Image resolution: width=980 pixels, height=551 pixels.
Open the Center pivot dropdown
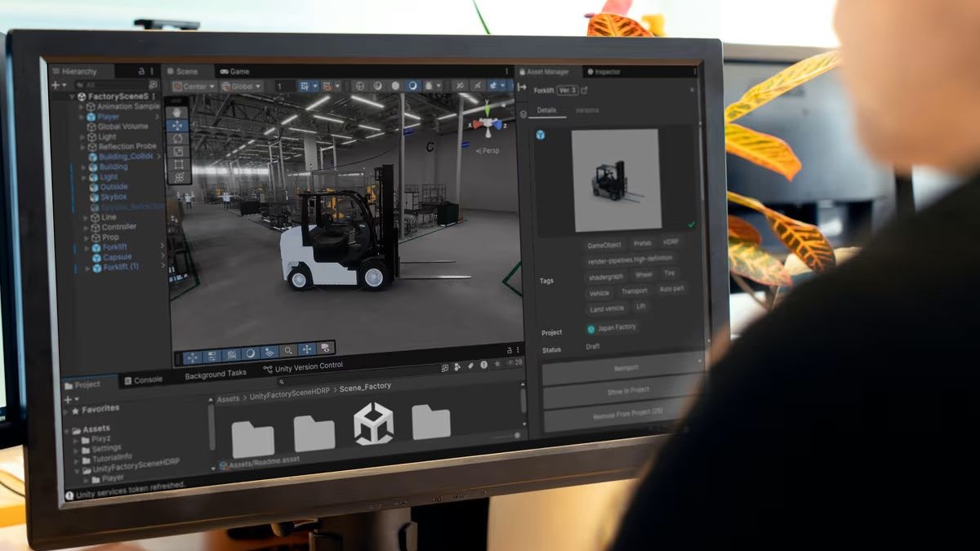pos(194,87)
